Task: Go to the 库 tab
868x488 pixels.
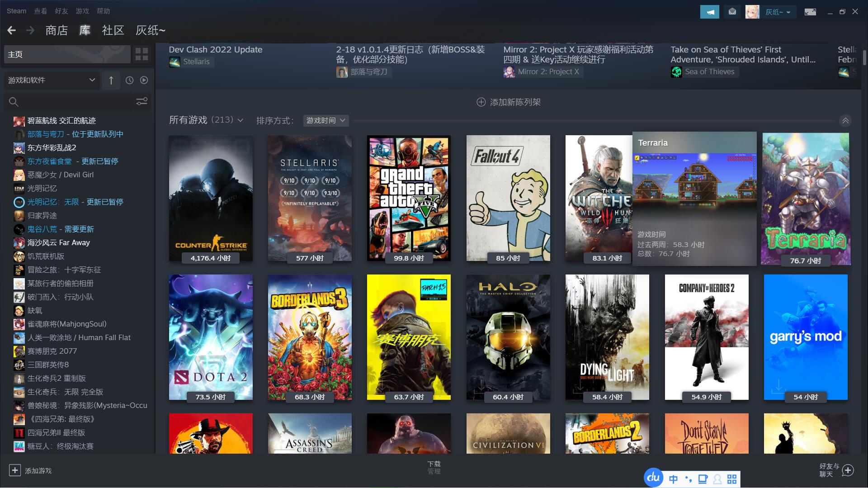Action: pos(85,30)
